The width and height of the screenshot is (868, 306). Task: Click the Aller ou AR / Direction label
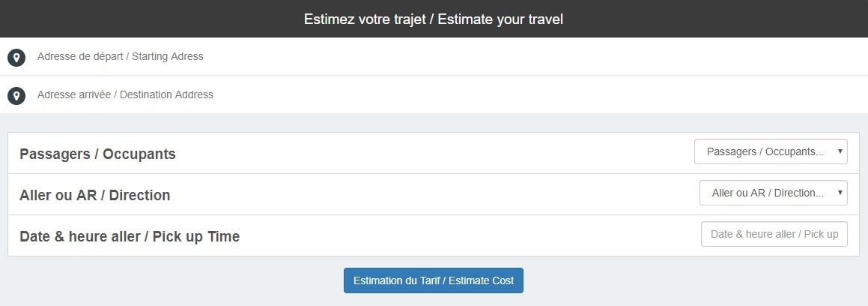(94, 195)
